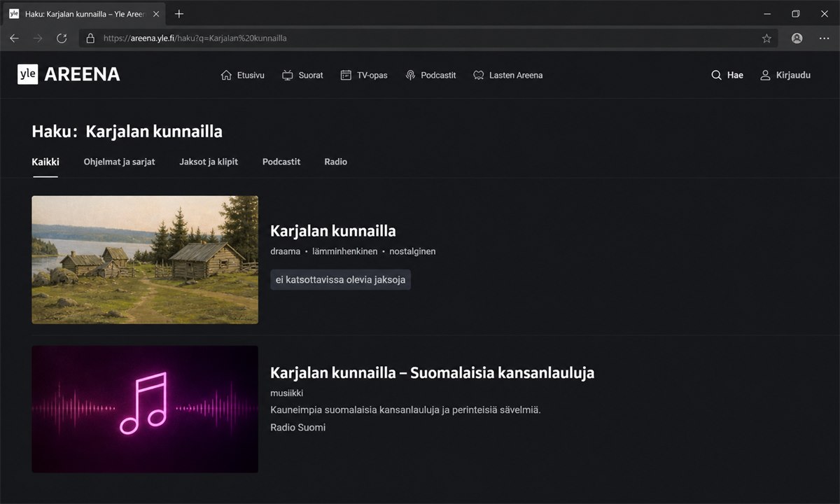Open the village painting thumbnail

pyautogui.click(x=145, y=260)
